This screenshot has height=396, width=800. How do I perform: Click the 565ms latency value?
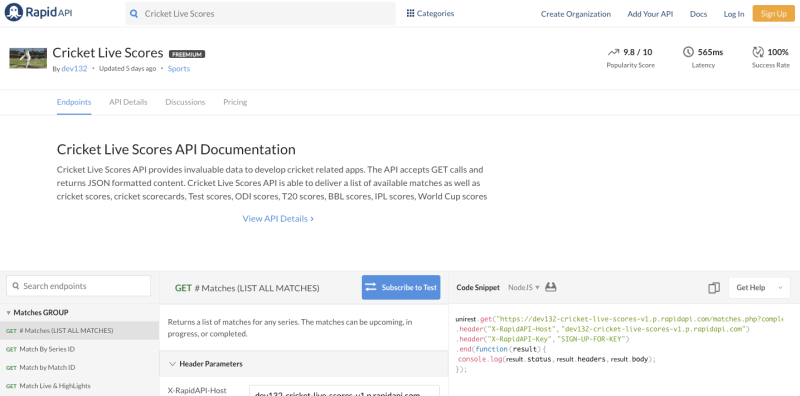point(710,52)
